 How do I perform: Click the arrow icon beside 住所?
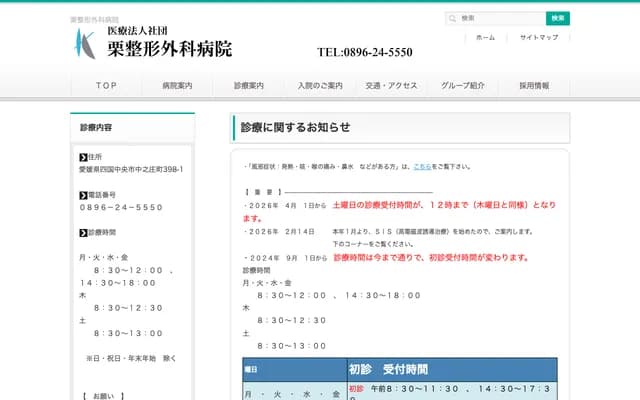(x=83, y=157)
